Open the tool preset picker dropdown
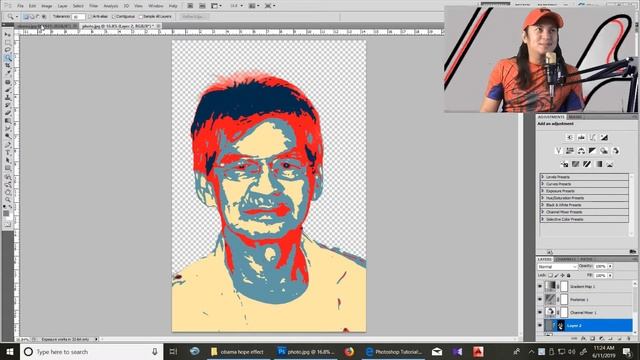Viewport: 640px width, 360px height. (x=17, y=17)
